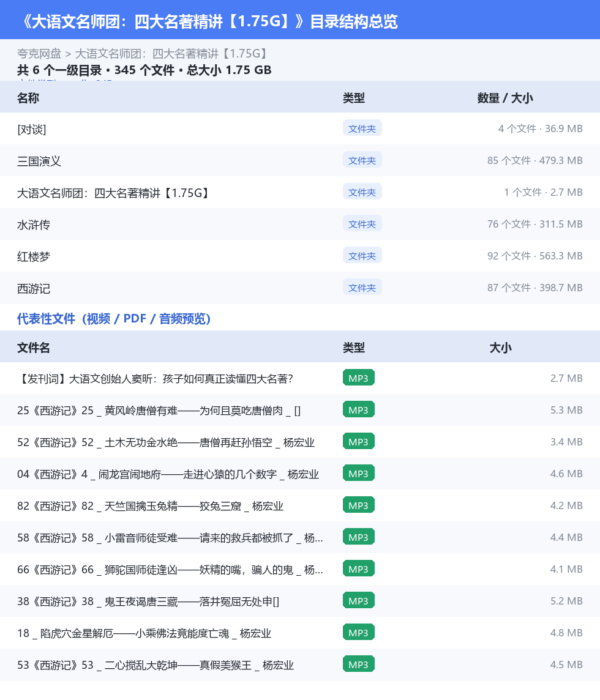Viewport: 600px width, 700px height.
Task: Click the 4.6 MB size cell
Action: [x=566, y=474]
